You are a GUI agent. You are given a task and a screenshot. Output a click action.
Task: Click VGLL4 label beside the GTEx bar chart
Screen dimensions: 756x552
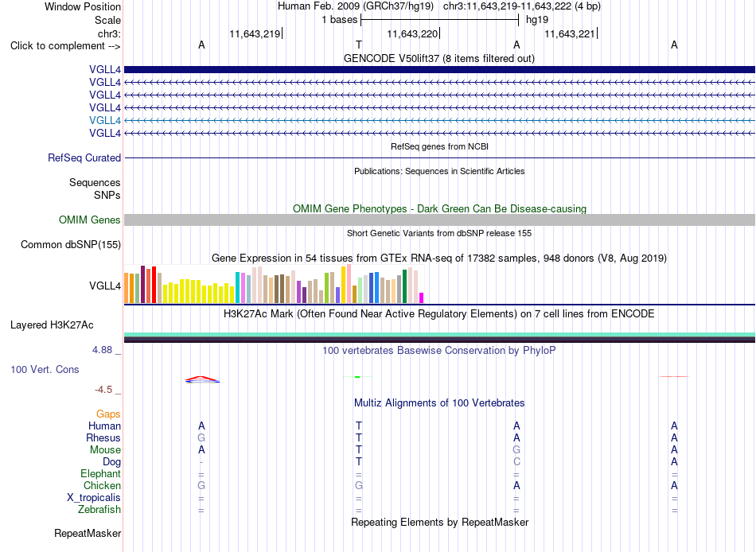104,286
